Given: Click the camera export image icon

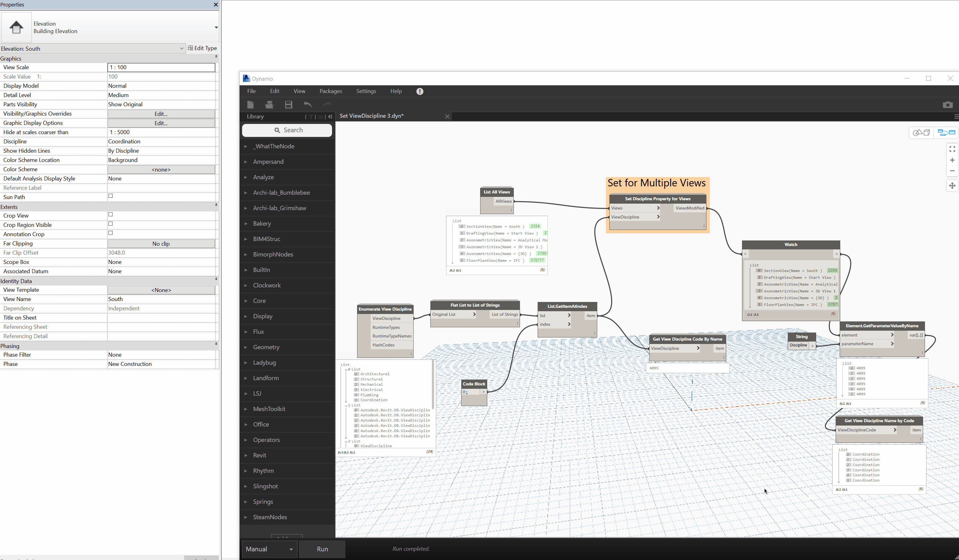Looking at the screenshot, I should point(948,105).
